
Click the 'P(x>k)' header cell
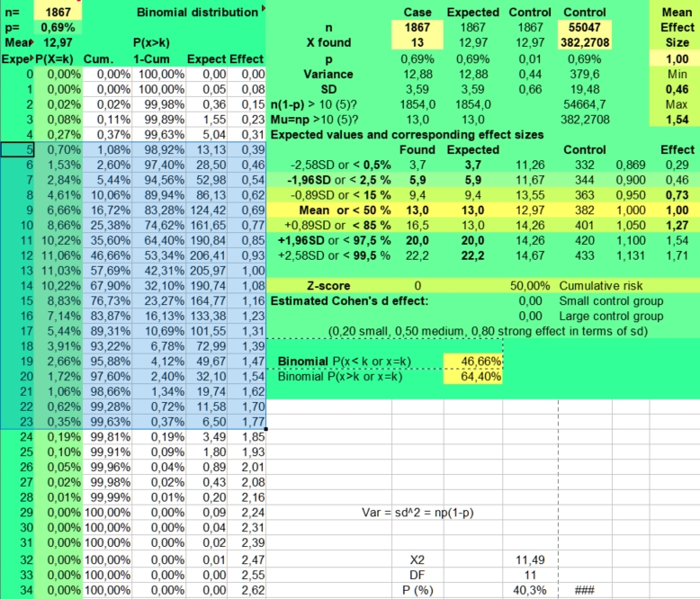coord(151,42)
